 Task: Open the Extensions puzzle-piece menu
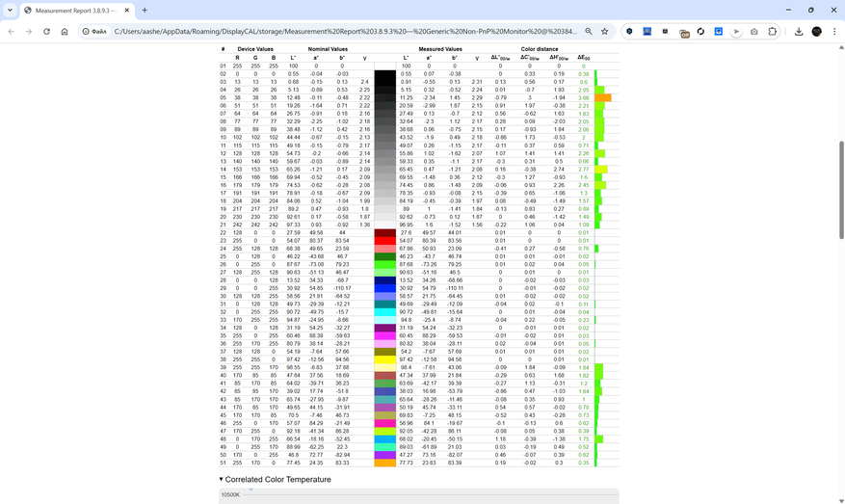pos(773,31)
